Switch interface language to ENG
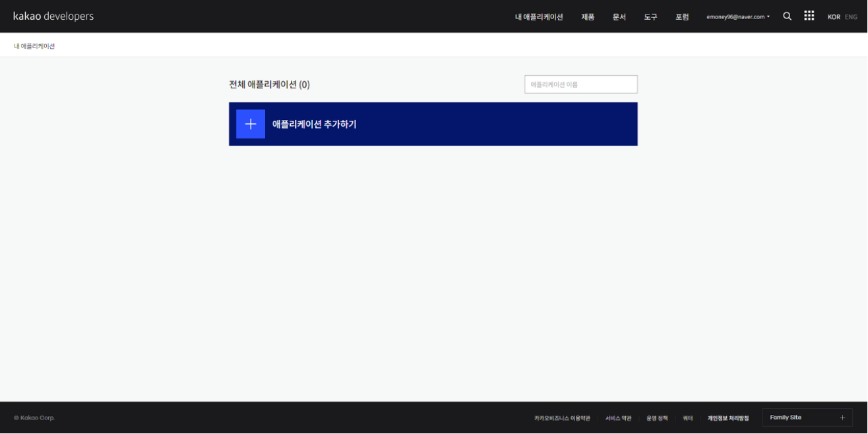The width and height of the screenshot is (868, 434). (x=850, y=16)
